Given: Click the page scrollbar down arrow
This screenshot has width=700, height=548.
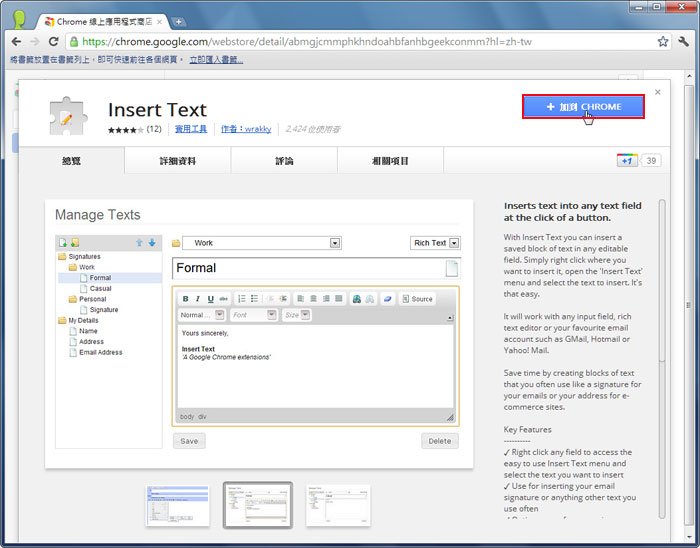Looking at the screenshot, I should coord(690,537).
